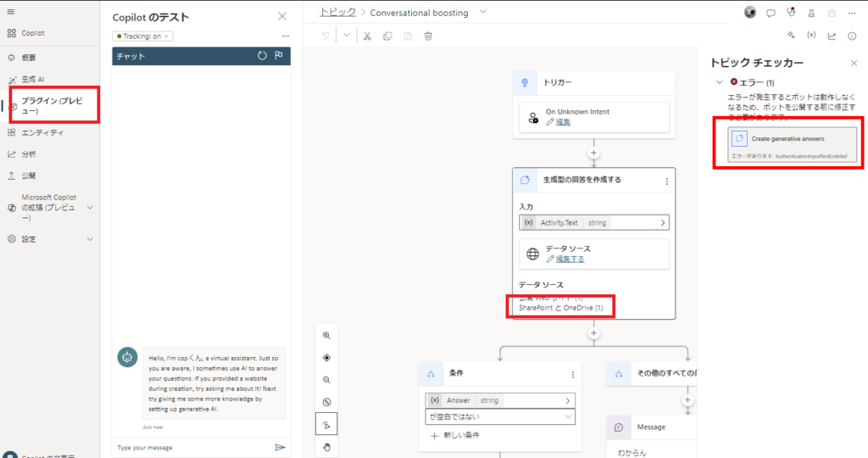Viewport: 868px width, 458px height.
Task: Click the reset view canvas icon
Action: coord(326,402)
